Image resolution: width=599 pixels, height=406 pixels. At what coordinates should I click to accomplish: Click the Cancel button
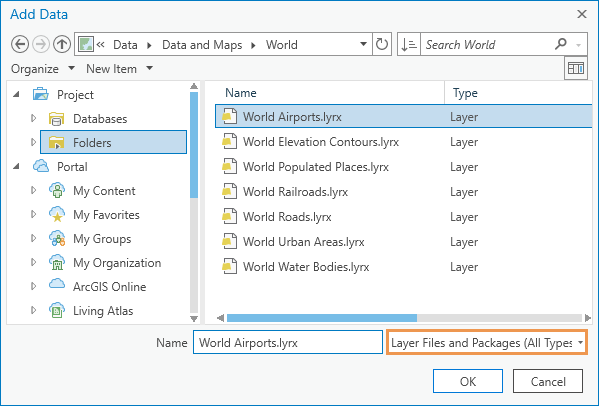coord(548,381)
